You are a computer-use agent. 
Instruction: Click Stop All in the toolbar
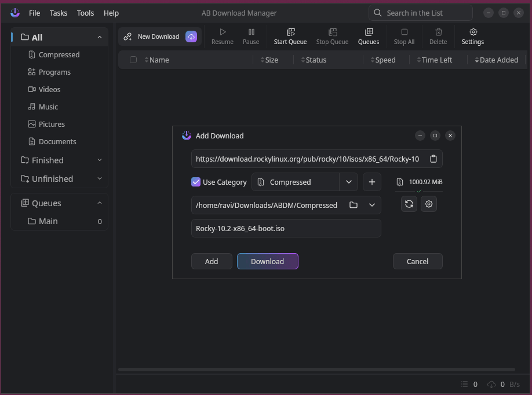[404, 36]
